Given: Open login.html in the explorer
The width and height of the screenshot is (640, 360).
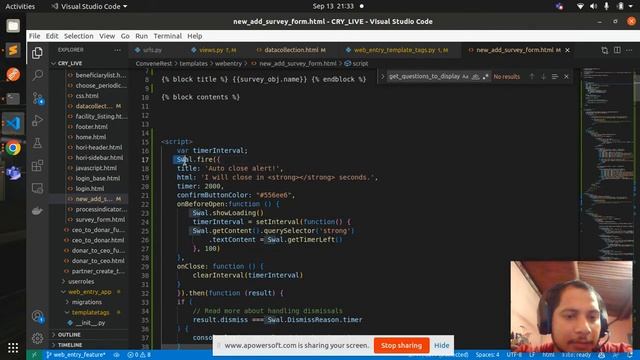Looking at the screenshot, I should (89, 189).
